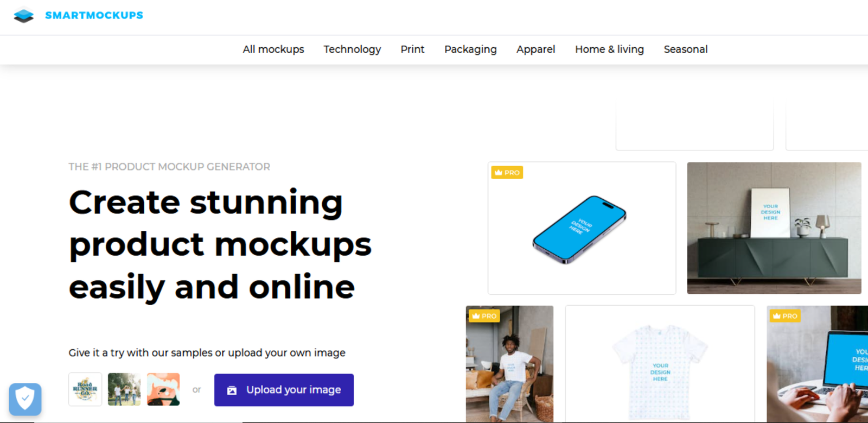Open the seated man t-shirt mockup

(x=509, y=364)
